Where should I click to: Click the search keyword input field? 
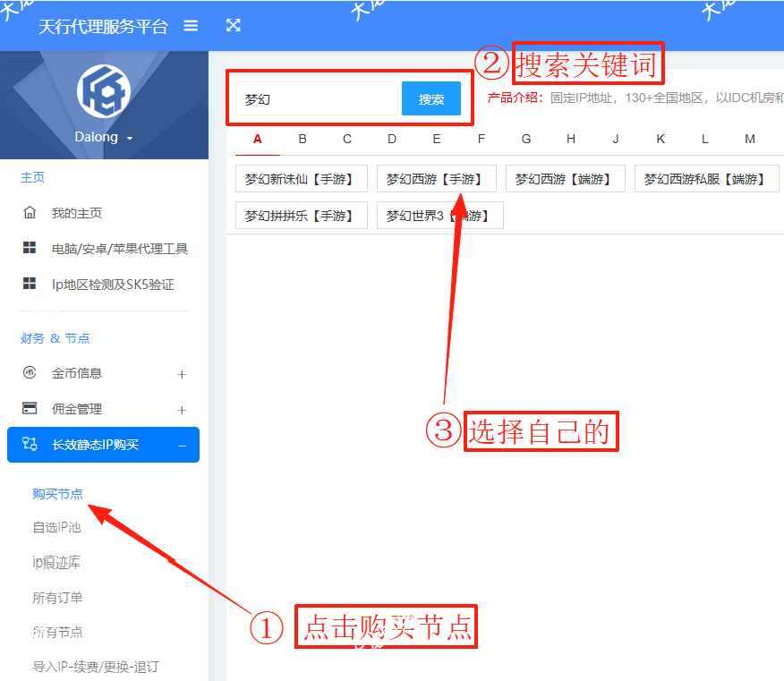click(x=316, y=99)
